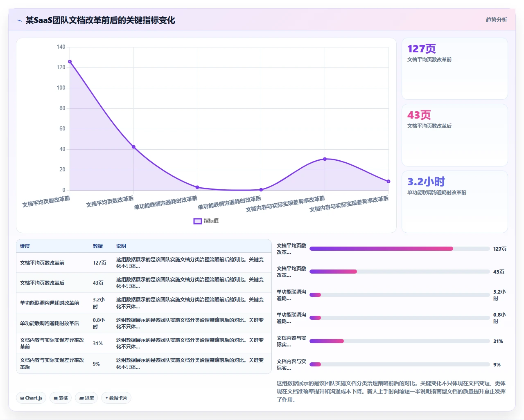Screen dimensions: 524x420
Task: Click the 31% progress bar
Action: point(400,341)
